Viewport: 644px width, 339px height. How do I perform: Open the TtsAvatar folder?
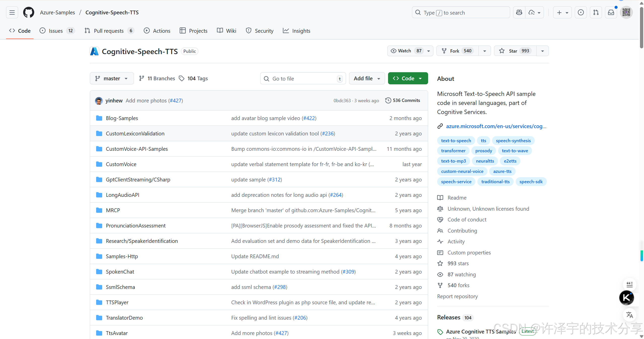tap(117, 333)
